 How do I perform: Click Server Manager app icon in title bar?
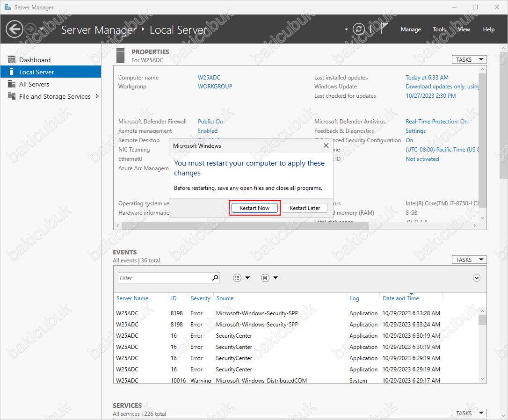coord(8,7)
